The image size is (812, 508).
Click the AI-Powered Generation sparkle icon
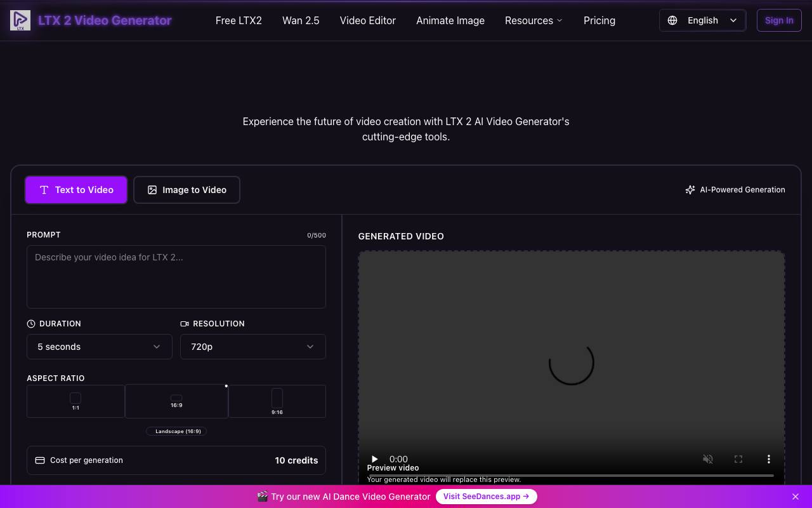[690, 190]
